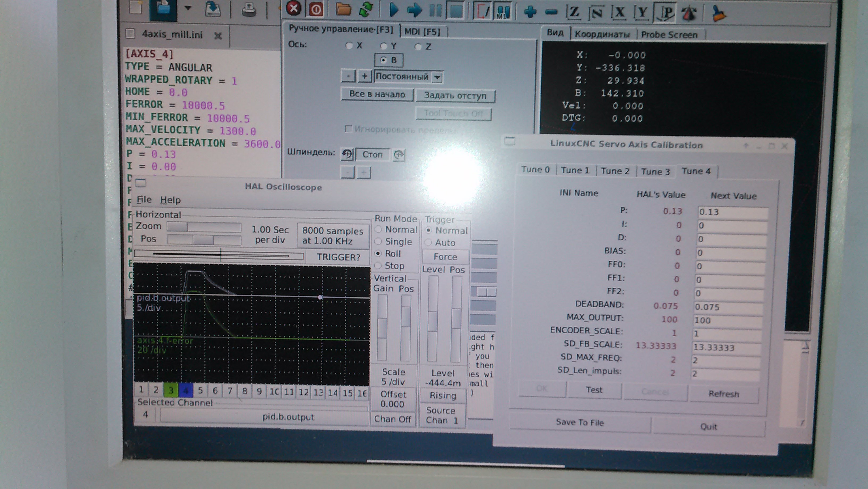Open dropdown arrow next to open-file icon

tap(188, 8)
